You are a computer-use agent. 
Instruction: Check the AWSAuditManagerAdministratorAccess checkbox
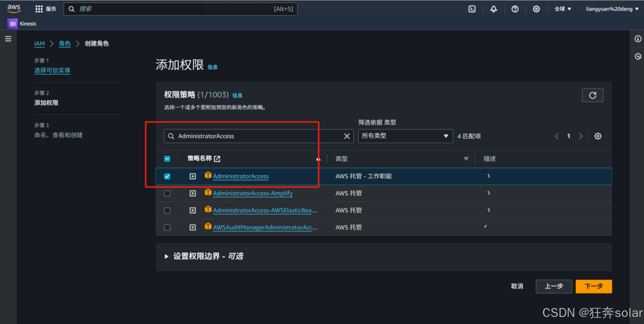coord(167,227)
